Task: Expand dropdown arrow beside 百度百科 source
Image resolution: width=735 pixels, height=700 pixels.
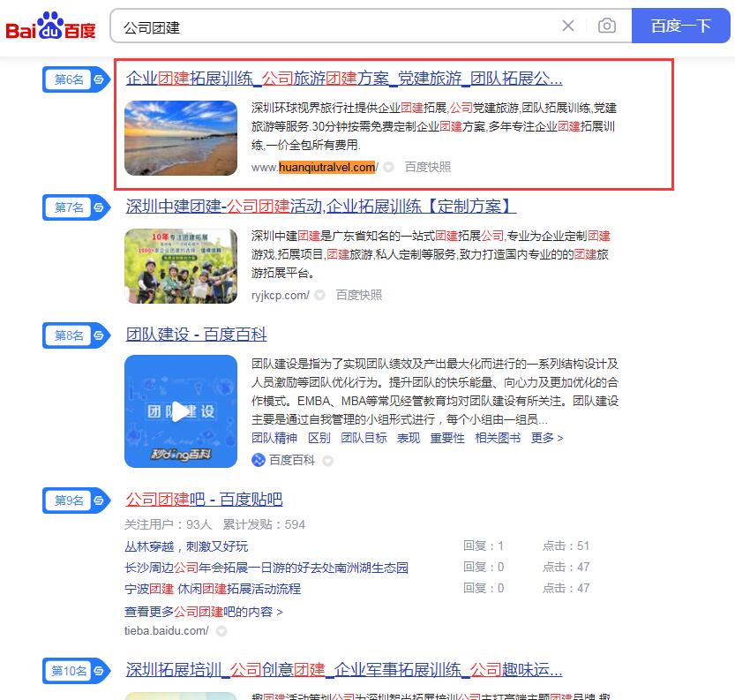Action: [x=328, y=461]
